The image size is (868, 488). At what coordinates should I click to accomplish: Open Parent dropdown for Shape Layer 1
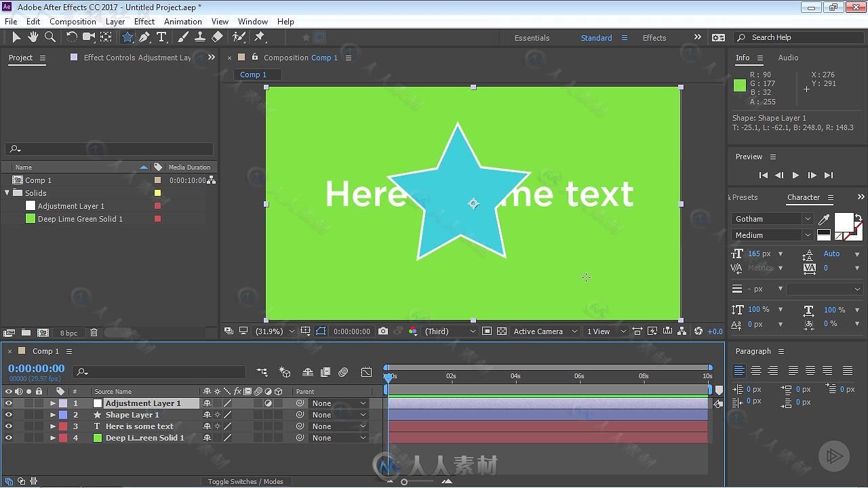pyautogui.click(x=338, y=415)
